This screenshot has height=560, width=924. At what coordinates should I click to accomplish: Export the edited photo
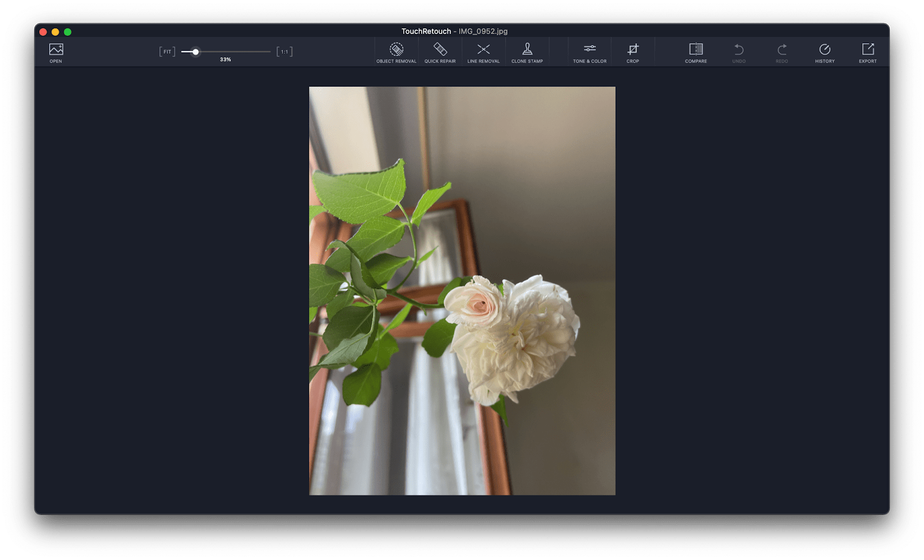click(x=867, y=52)
